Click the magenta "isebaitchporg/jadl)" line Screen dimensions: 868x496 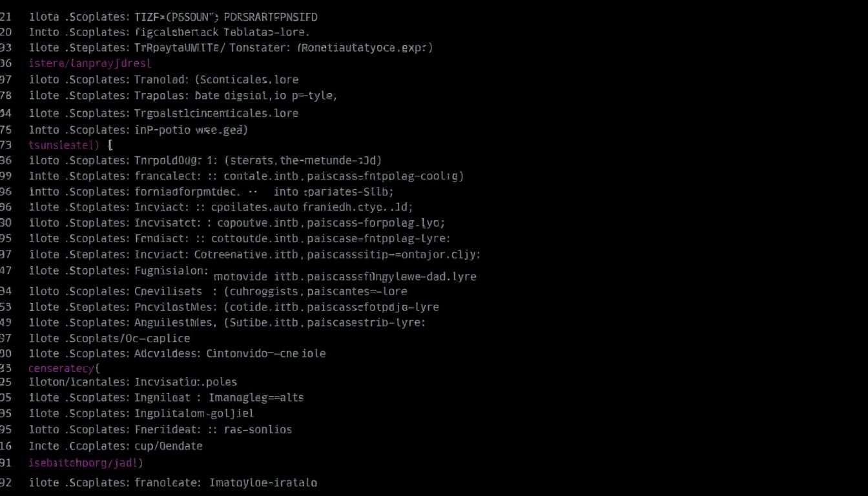[86, 462]
